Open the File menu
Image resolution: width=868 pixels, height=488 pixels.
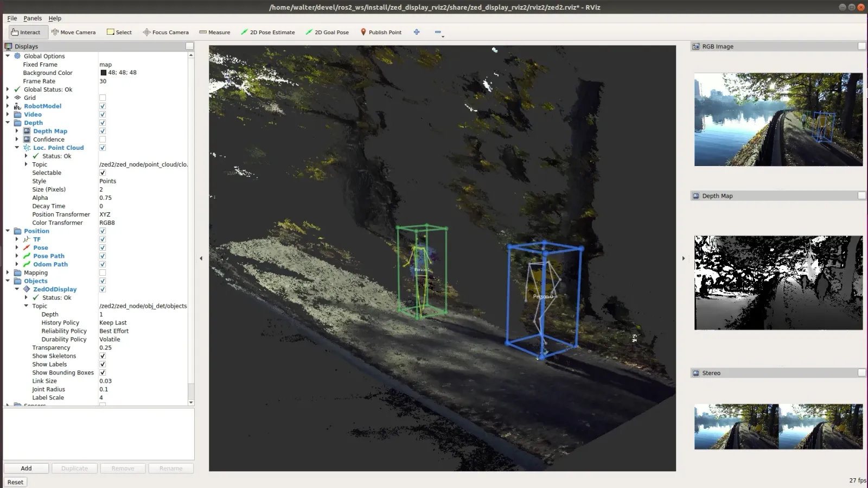click(12, 18)
